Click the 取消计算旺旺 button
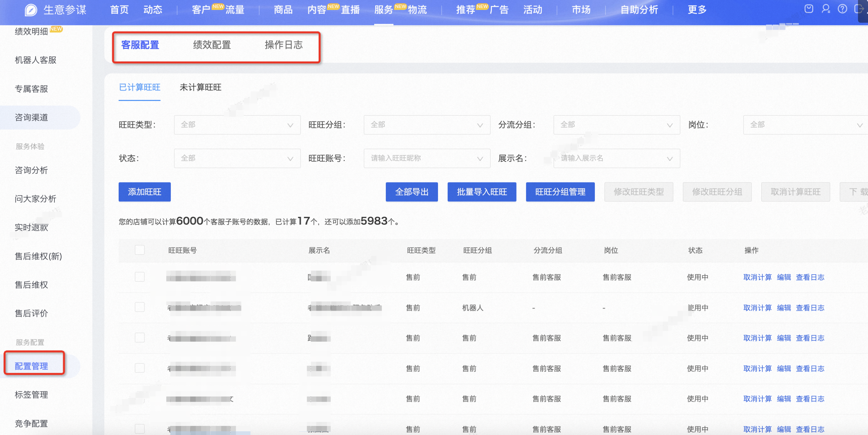Viewport: 868px width, 435px height. 796,192
